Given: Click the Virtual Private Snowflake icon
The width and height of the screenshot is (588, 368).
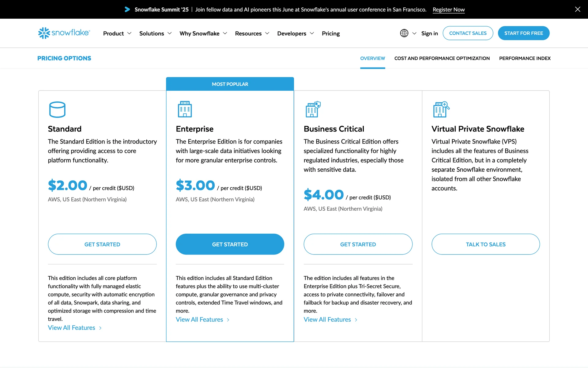Looking at the screenshot, I should (441, 109).
